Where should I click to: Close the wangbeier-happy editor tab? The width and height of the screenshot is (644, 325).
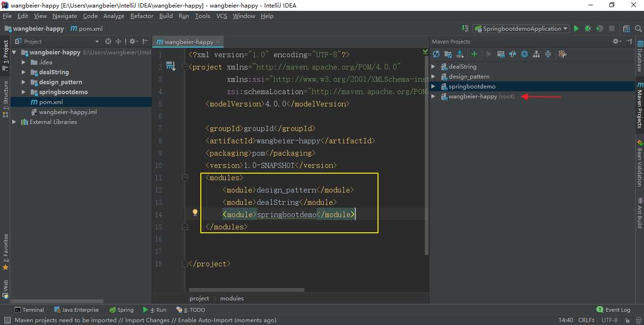pos(218,42)
